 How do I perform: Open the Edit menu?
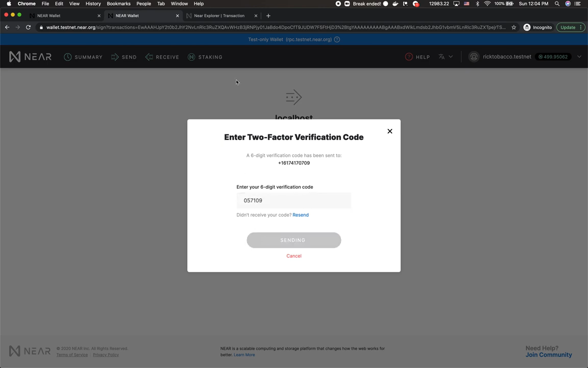pyautogui.click(x=59, y=4)
